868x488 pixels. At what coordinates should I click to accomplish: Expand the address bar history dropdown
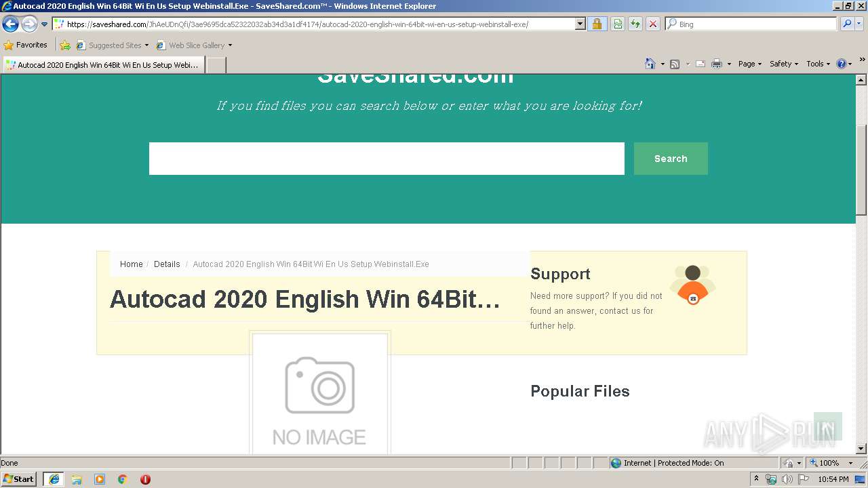pos(580,24)
